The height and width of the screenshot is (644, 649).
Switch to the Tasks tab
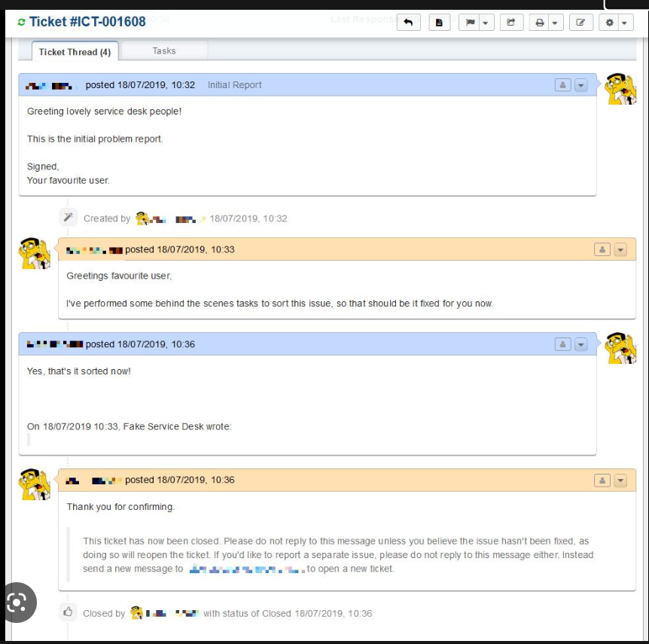(163, 50)
